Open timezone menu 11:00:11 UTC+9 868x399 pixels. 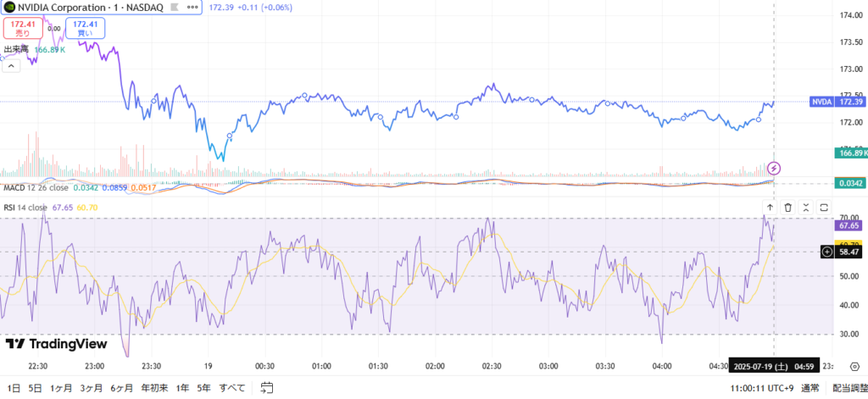762,388
